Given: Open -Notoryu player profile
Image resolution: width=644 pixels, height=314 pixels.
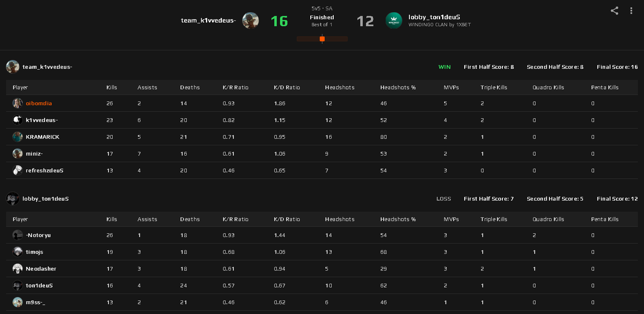Looking at the screenshot, I should click(38, 235).
